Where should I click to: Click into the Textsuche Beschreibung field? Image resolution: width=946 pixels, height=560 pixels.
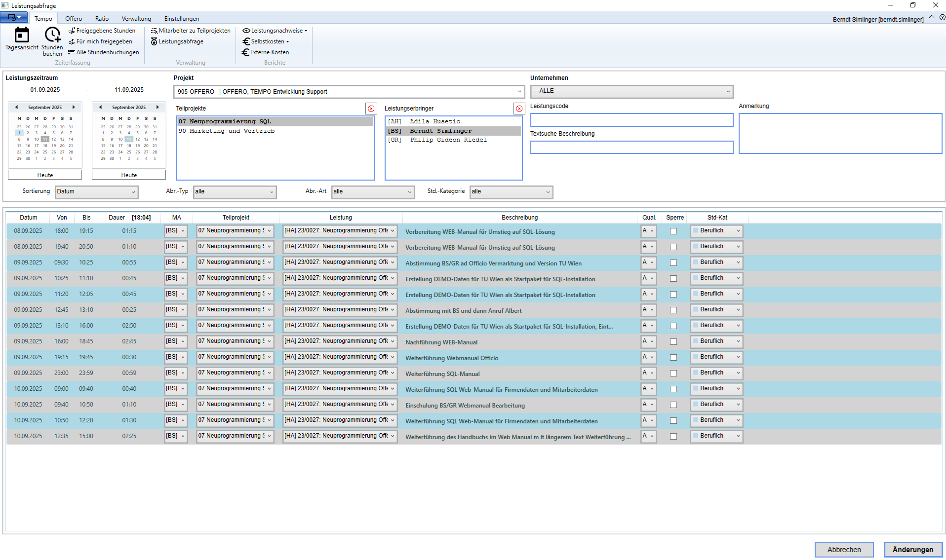click(x=631, y=148)
